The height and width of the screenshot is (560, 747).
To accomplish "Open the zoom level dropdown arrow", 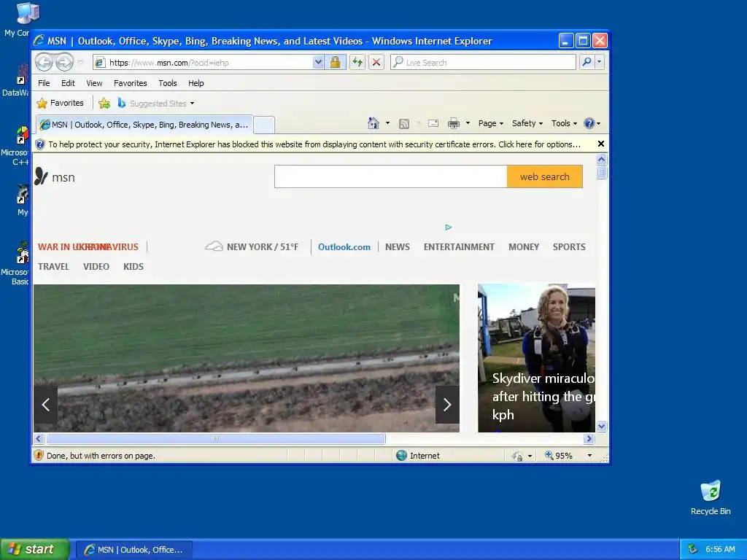I will point(589,456).
